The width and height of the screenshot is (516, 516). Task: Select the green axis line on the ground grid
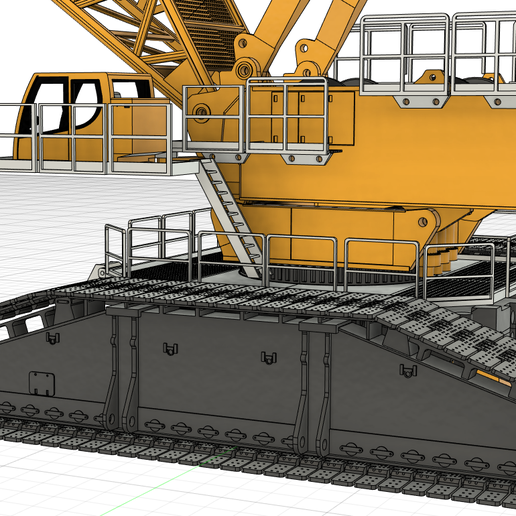[168, 482]
